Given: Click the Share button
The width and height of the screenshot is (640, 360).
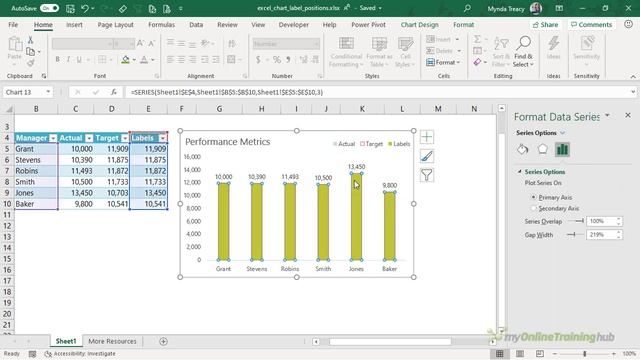Looking at the screenshot, I should click(546, 24).
